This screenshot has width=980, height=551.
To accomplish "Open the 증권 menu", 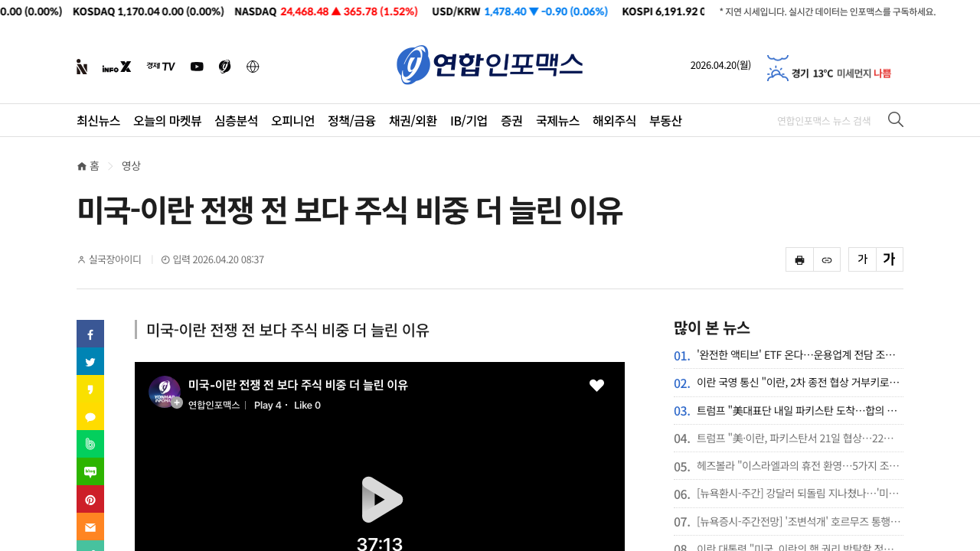I will (x=511, y=120).
